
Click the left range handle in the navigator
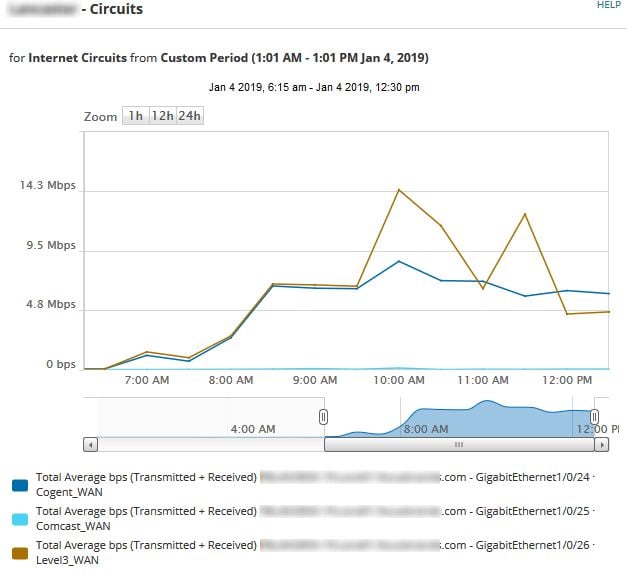coord(323,417)
